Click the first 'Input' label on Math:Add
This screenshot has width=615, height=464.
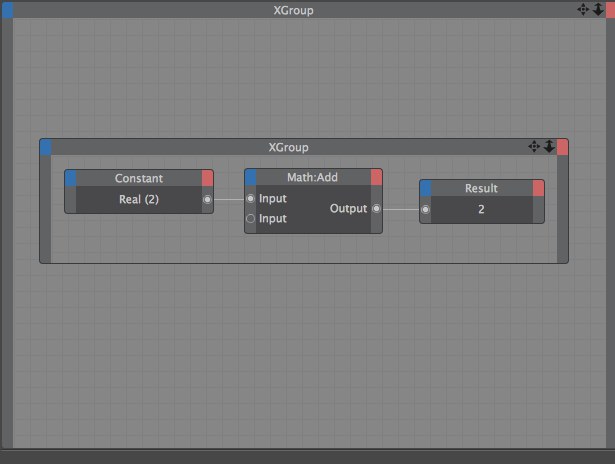click(x=273, y=199)
